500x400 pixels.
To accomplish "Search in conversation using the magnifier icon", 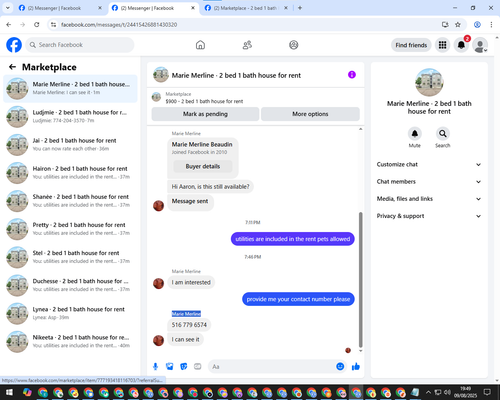I will coord(443,134).
